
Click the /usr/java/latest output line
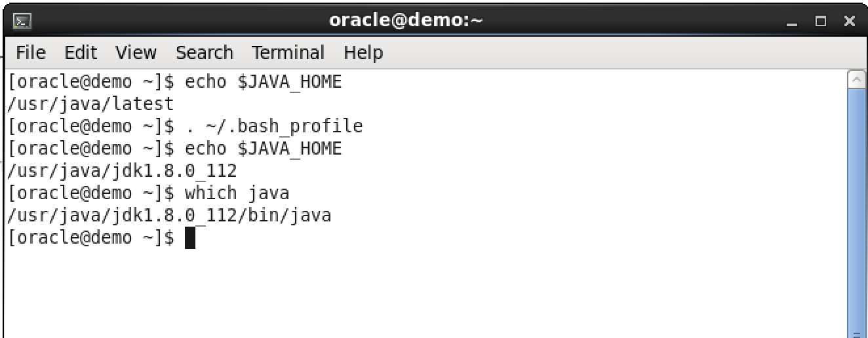click(90, 104)
